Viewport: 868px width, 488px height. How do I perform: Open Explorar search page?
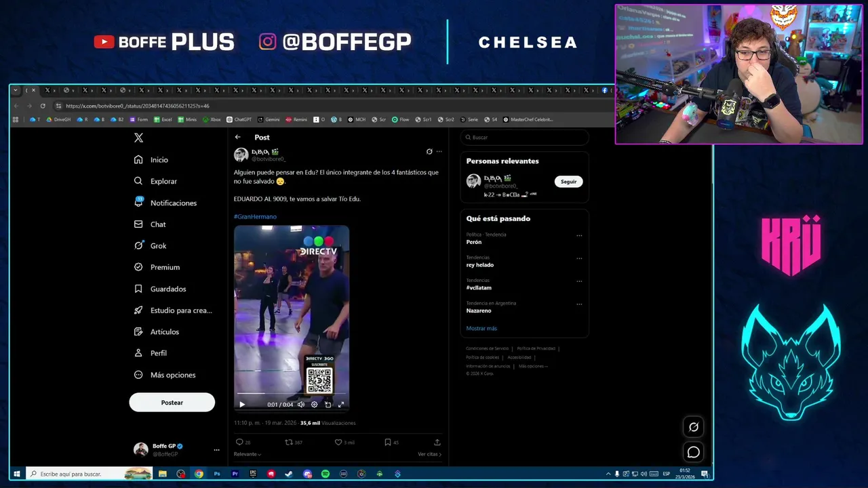pos(155,181)
